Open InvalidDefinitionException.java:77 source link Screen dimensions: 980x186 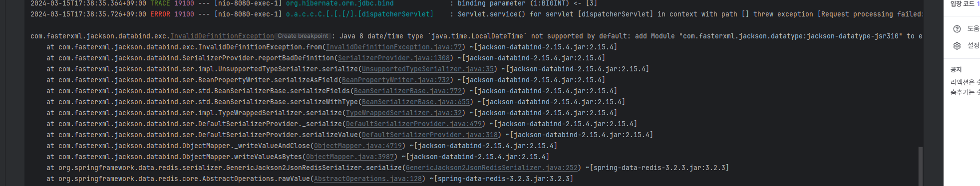(x=394, y=47)
